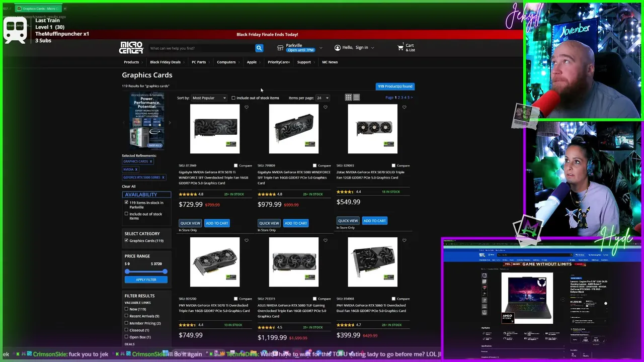This screenshot has height=362, width=644.
Task: Open the Products menu
Action: pyautogui.click(x=131, y=62)
